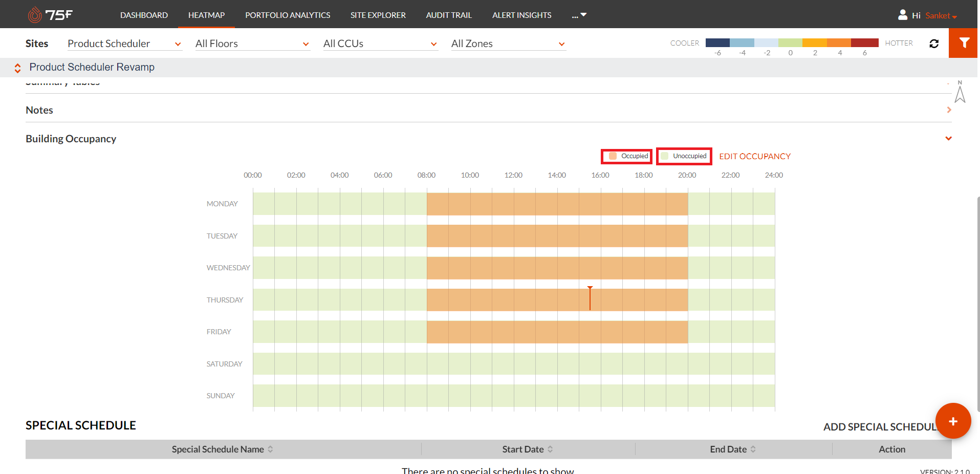Open the orange filter funnel button
This screenshot has width=980, height=474.
[x=964, y=43]
